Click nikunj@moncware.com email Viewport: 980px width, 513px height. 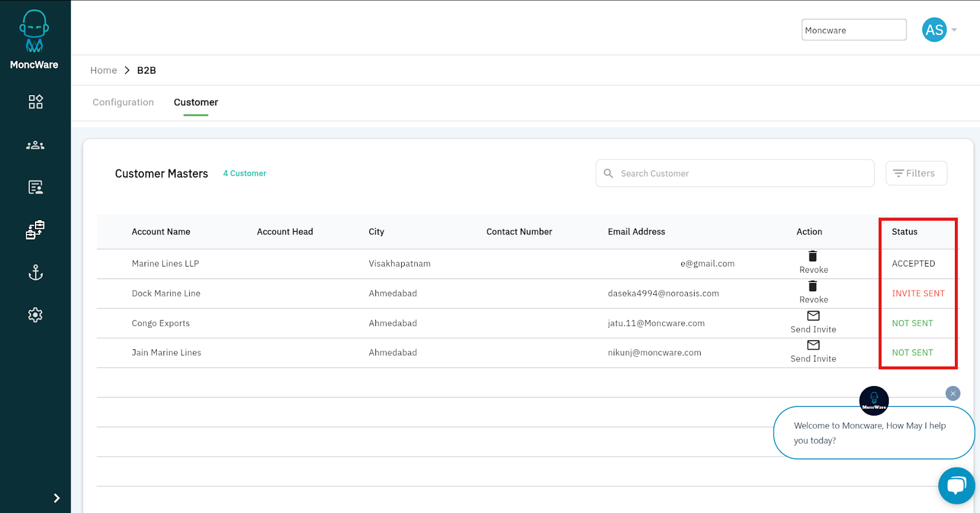(654, 352)
